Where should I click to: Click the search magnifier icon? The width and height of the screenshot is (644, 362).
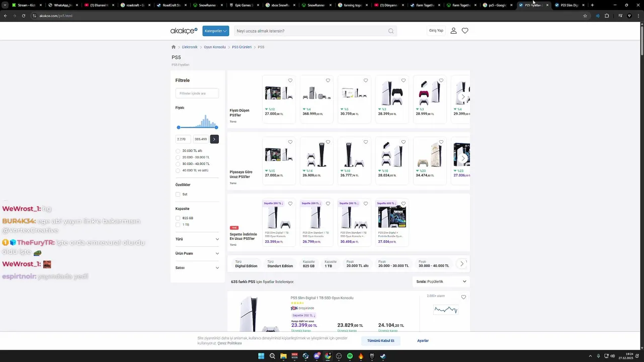(x=391, y=31)
